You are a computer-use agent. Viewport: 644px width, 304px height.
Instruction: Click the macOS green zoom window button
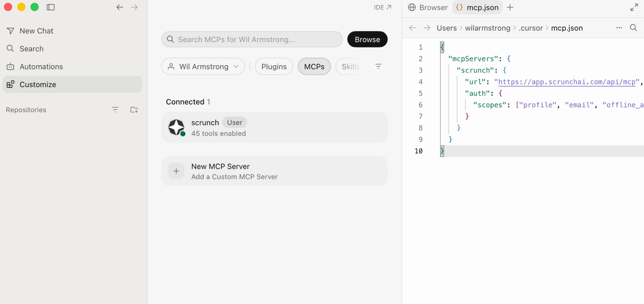coord(34,7)
